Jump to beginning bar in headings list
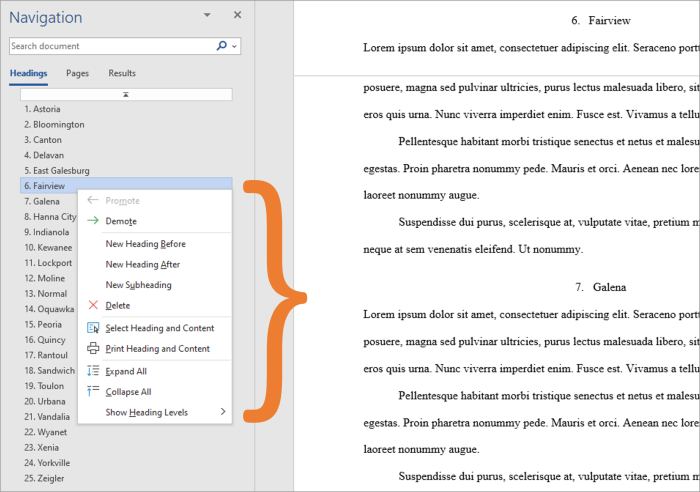Screen dimensions: 700x492 [x=126, y=94]
